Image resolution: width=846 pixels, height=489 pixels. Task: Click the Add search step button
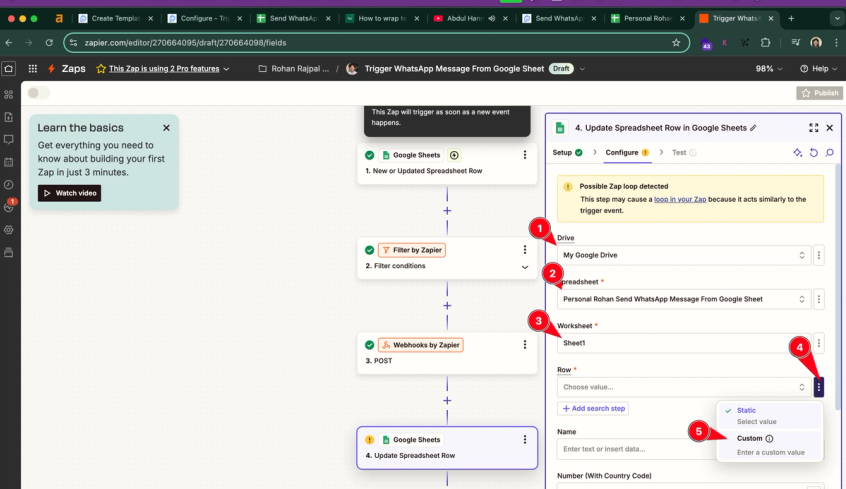tap(593, 409)
